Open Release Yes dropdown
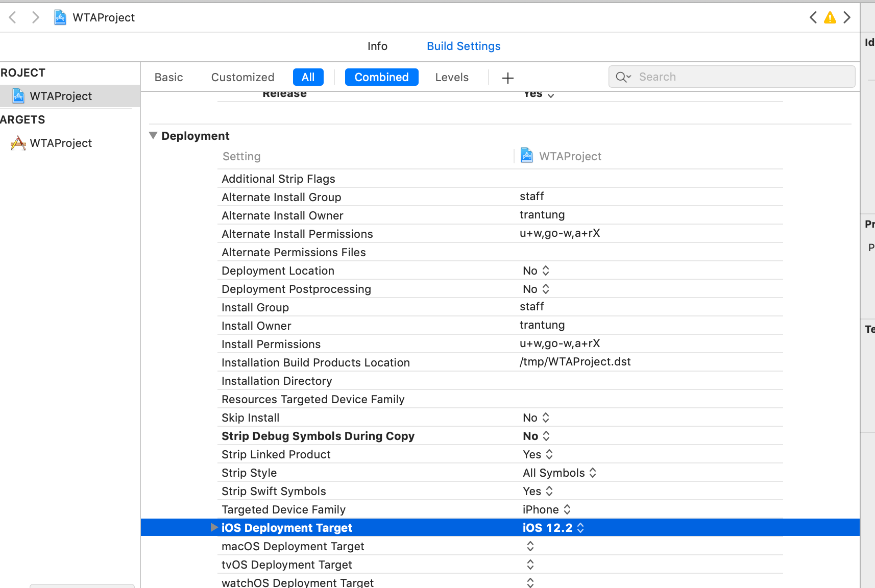This screenshot has height=588, width=875. [x=539, y=94]
